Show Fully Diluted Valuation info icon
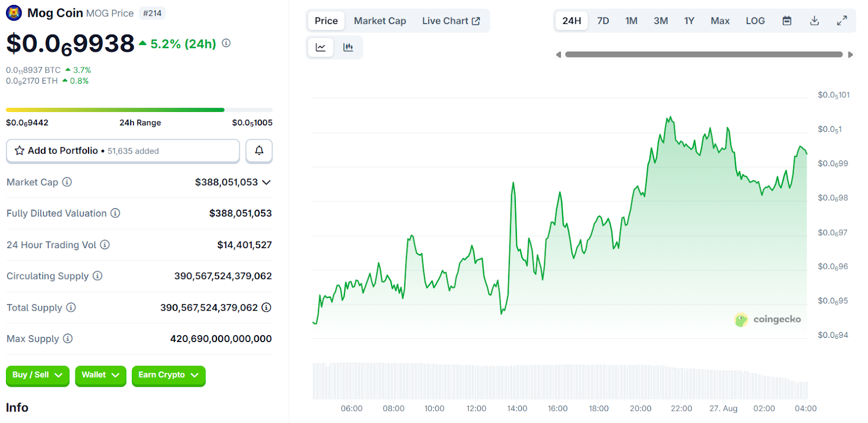 (115, 213)
